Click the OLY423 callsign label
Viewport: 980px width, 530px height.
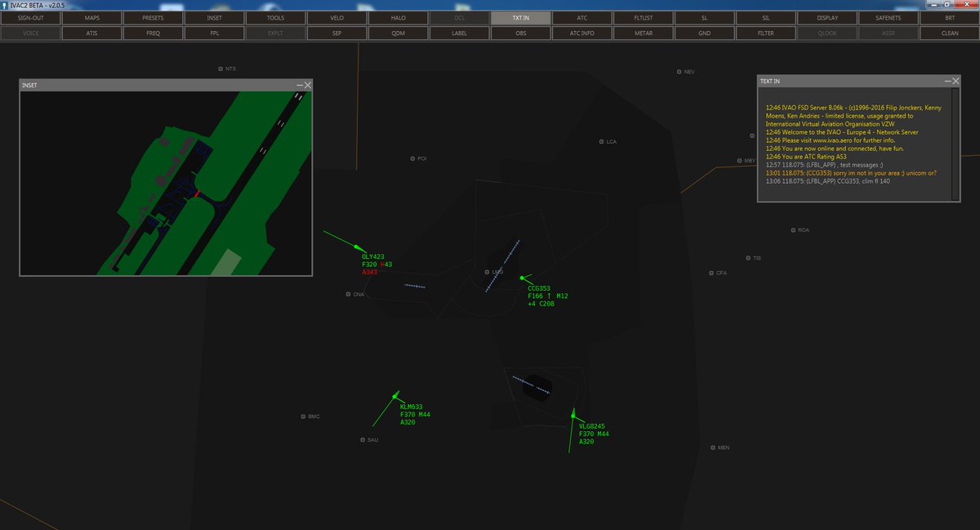coord(372,256)
